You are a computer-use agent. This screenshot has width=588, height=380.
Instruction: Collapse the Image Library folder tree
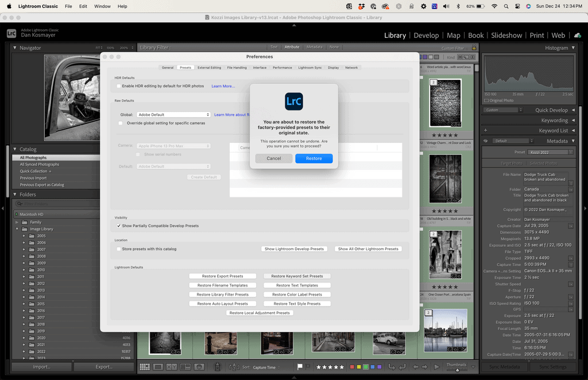pos(17,229)
